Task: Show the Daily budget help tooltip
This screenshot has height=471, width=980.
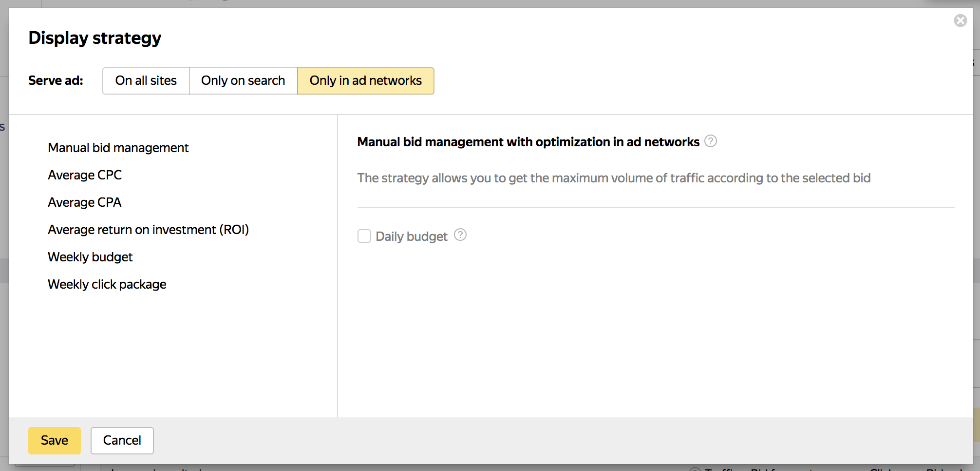Action: click(x=460, y=235)
